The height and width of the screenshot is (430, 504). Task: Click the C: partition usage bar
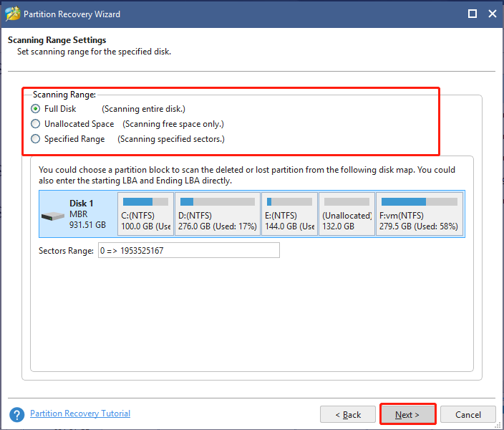(x=145, y=202)
